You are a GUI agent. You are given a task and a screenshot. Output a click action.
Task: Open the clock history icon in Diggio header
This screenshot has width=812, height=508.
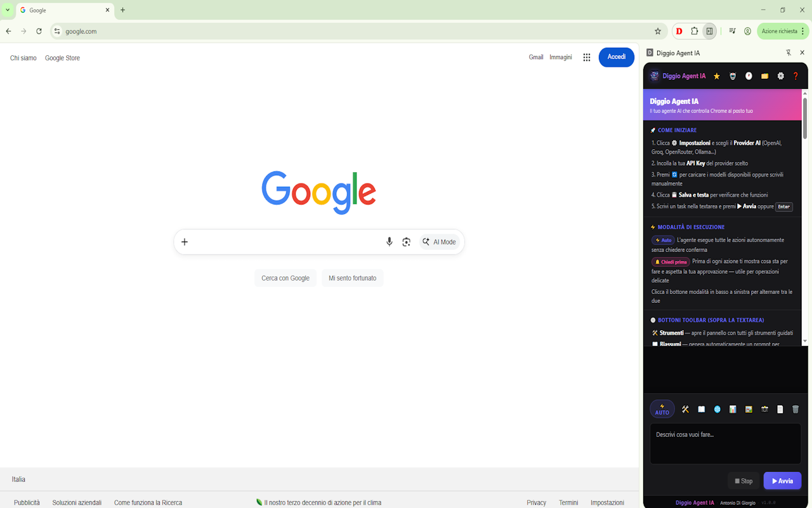pyautogui.click(x=749, y=76)
